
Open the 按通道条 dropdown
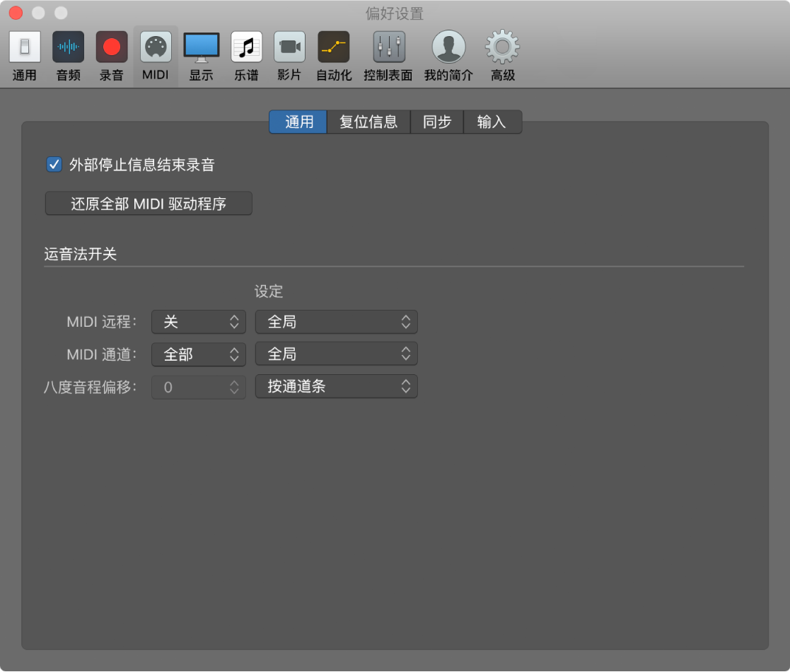point(337,386)
